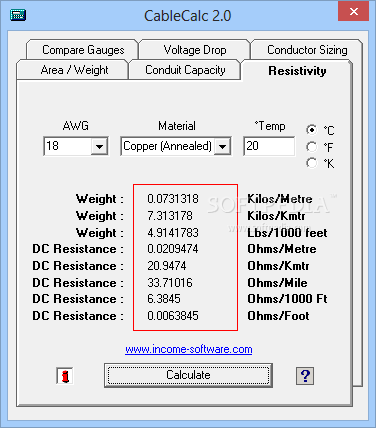Click the resistance value 6.3845
The width and height of the screenshot is (376, 428).
coord(164,299)
